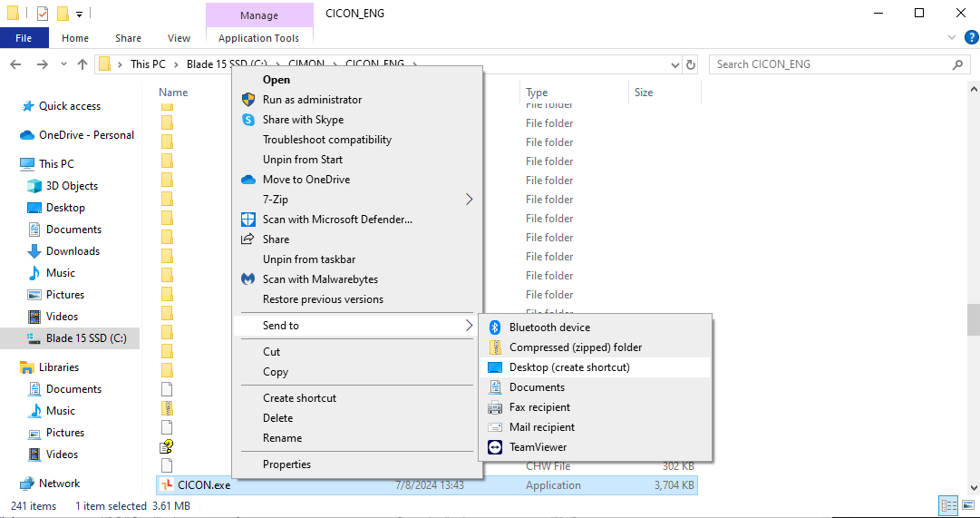Image resolution: width=980 pixels, height=518 pixels.
Task: Click the Refresh button beside address bar
Action: pos(691,64)
